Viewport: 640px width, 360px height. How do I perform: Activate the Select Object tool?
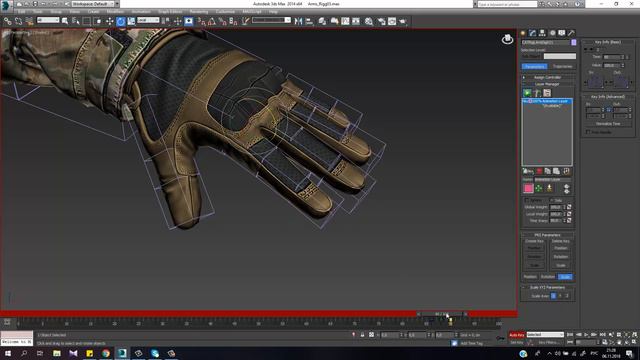pos(64,21)
